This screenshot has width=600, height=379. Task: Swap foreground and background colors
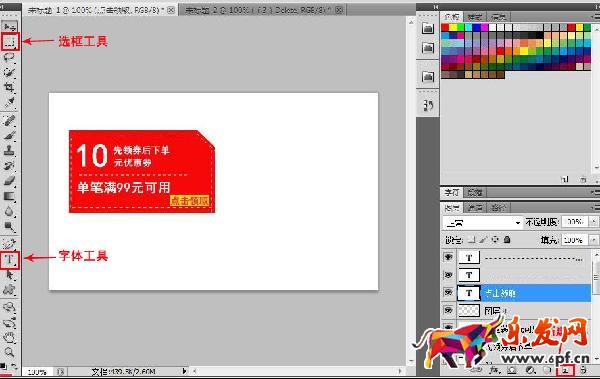[14, 366]
